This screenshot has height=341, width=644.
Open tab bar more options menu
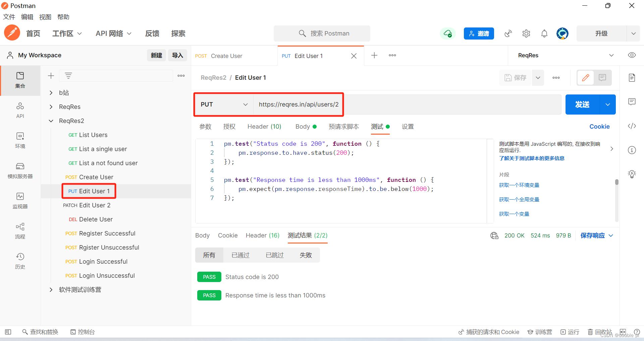(x=392, y=55)
